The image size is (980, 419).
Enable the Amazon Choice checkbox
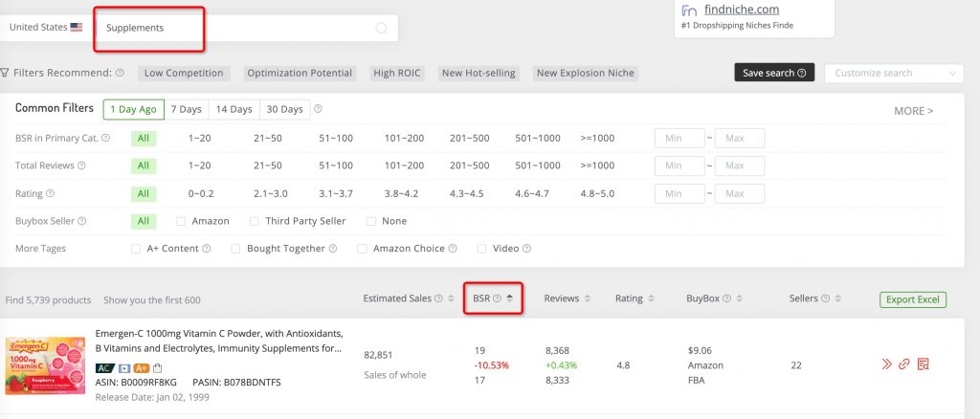click(362, 249)
